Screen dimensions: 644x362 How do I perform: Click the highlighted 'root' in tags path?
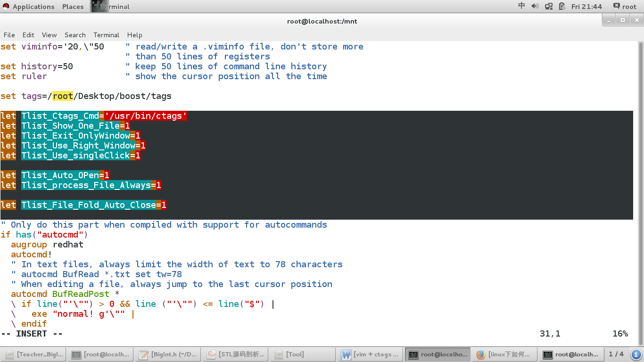[63, 96]
